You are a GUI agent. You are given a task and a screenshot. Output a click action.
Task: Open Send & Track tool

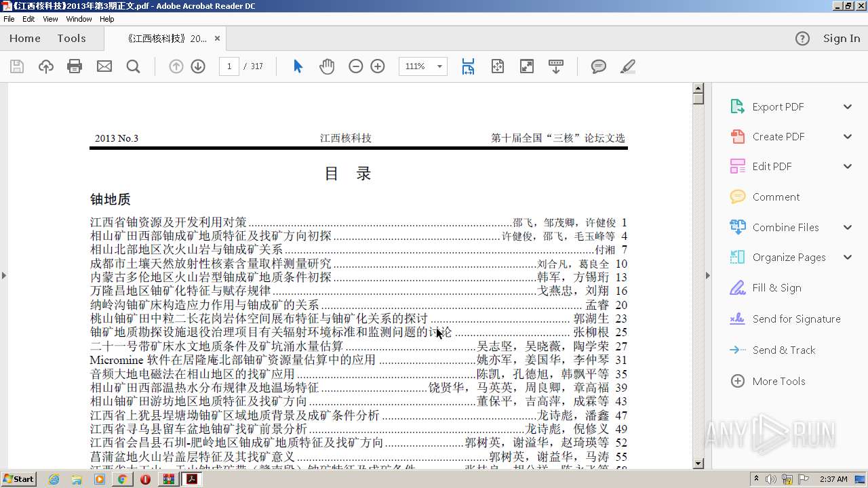pyautogui.click(x=784, y=350)
